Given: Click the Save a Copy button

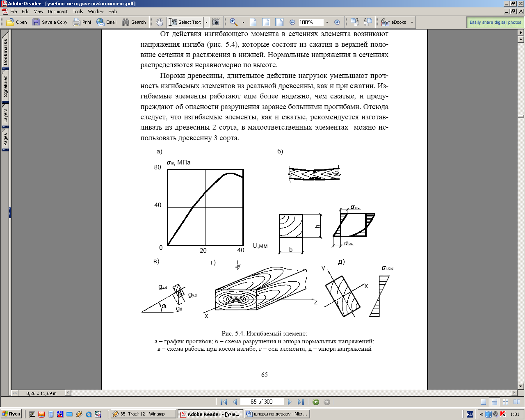Looking at the screenshot, I should click(50, 22).
